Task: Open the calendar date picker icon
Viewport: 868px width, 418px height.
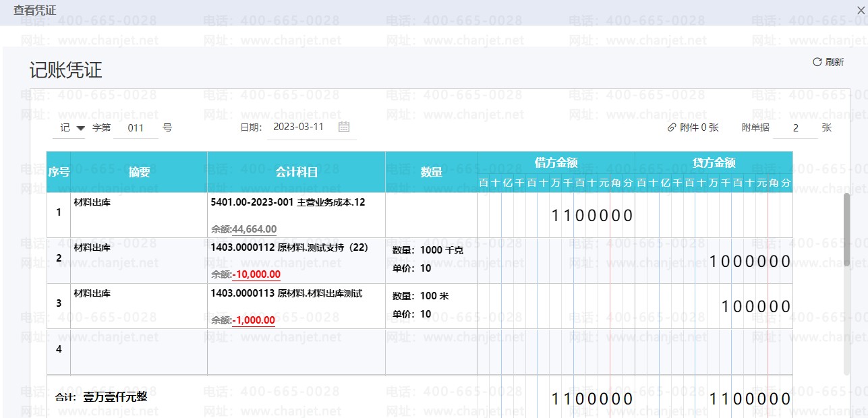Action: 344,127
